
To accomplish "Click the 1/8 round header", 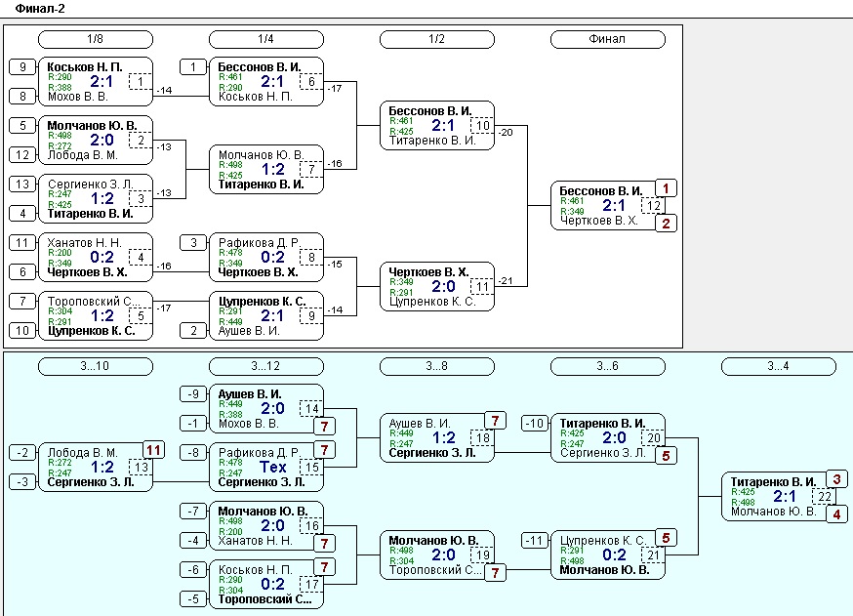I will (96, 39).
